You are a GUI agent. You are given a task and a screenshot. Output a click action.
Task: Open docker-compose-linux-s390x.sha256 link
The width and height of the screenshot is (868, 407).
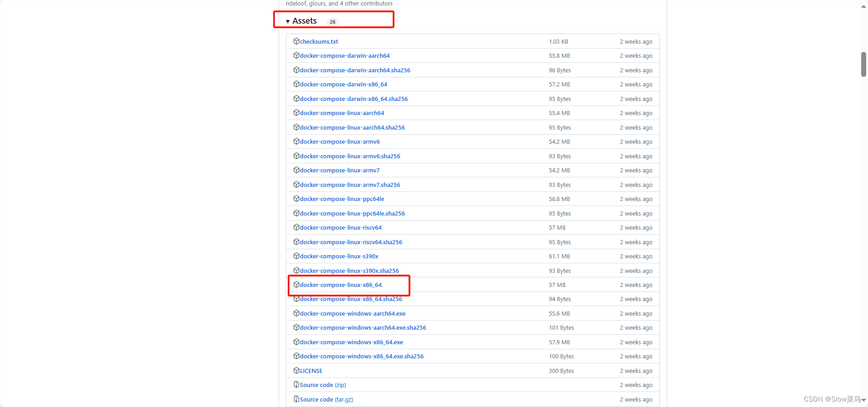(x=349, y=271)
